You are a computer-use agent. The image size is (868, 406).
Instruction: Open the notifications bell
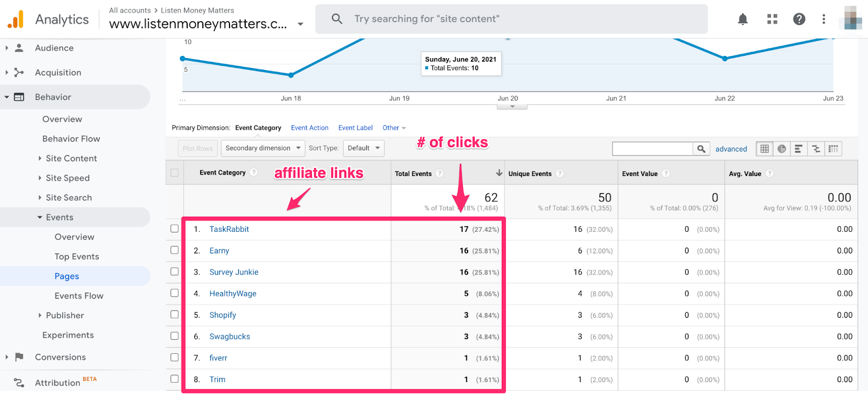pos(743,20)
